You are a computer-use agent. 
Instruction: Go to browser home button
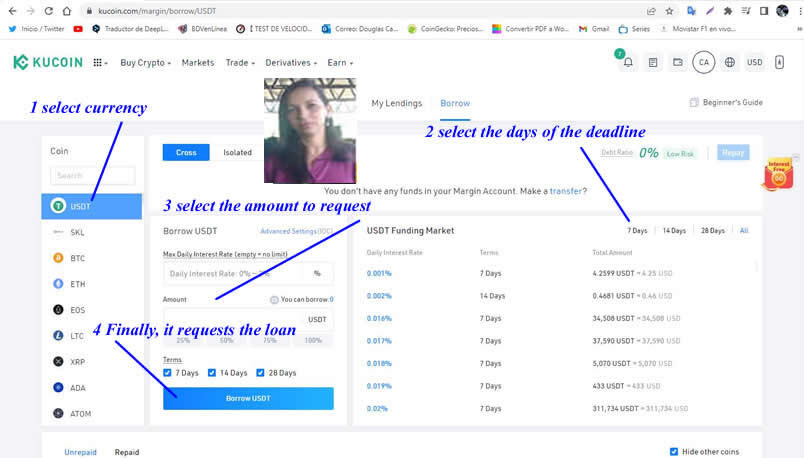[67, 11]
